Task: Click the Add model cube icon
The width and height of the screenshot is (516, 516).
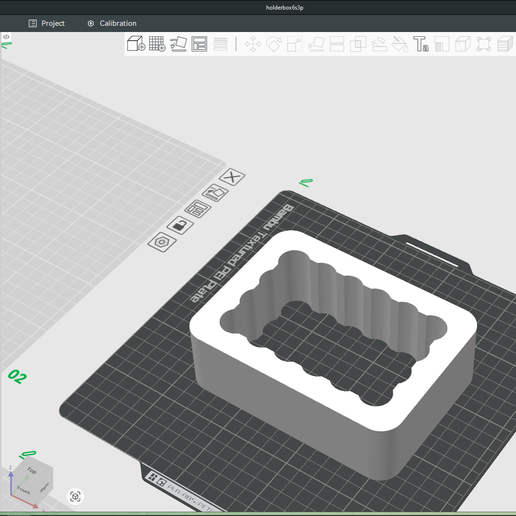Action: tap(136, 44)
